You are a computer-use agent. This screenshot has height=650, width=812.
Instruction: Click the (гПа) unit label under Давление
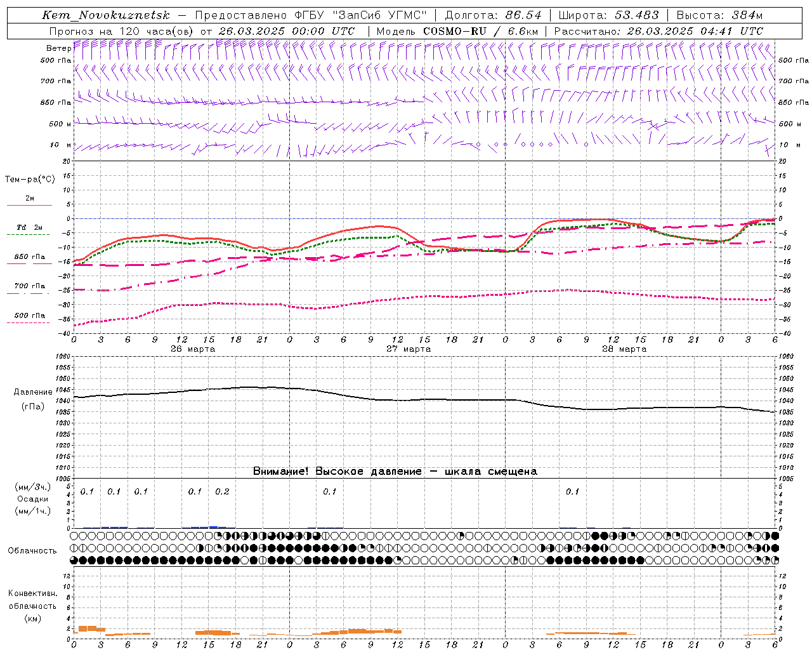tap(33, 407)
